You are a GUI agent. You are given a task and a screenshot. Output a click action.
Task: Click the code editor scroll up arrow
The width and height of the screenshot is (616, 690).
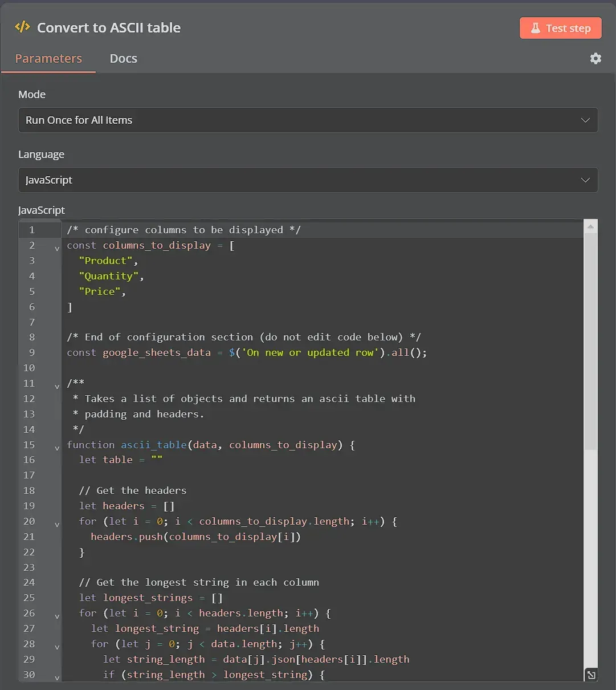(x=591, y=227)
